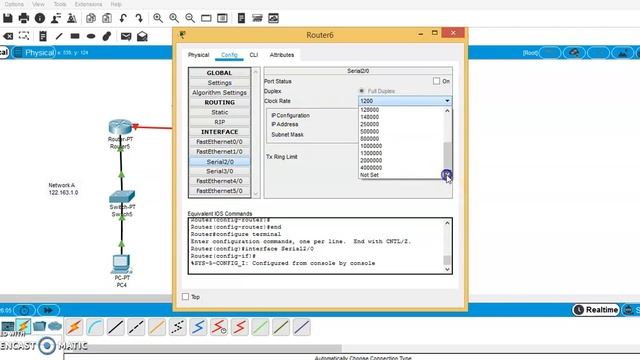Enable the Port Status On checkbox

pyautogui.click(x=436, y=81)
